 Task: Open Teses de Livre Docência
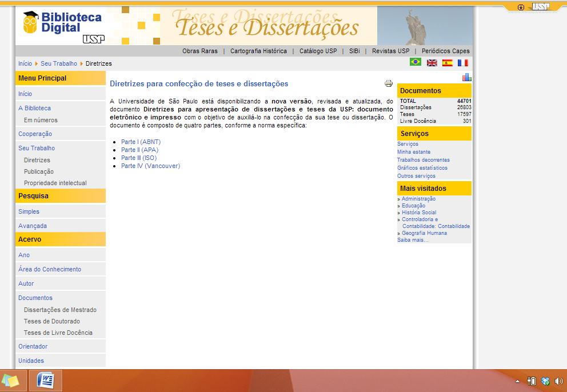point(58,333)
